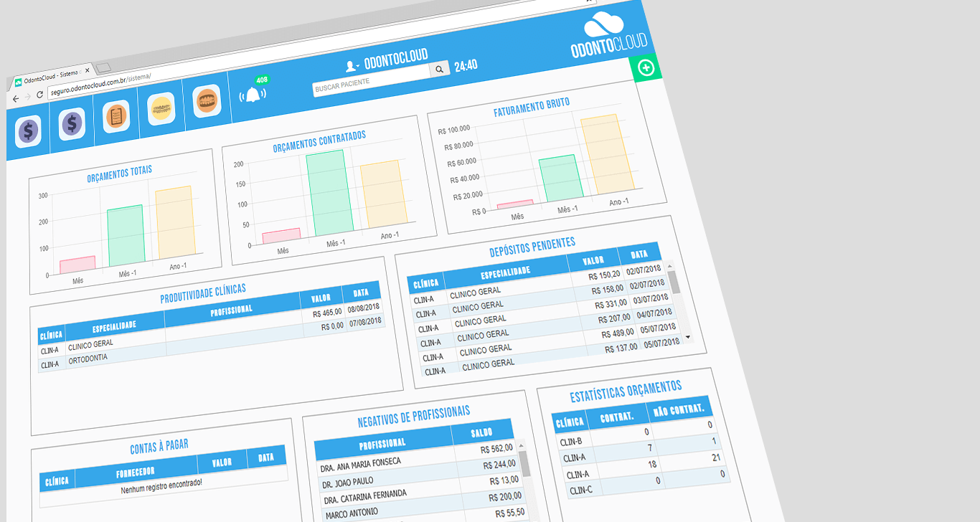Click the green plus button

(x=646, y=68)
